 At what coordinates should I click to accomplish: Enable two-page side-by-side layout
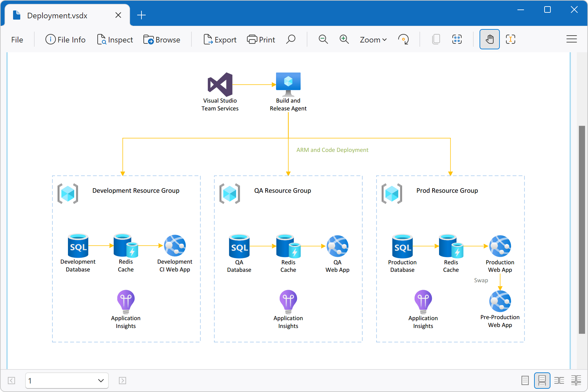559,381
